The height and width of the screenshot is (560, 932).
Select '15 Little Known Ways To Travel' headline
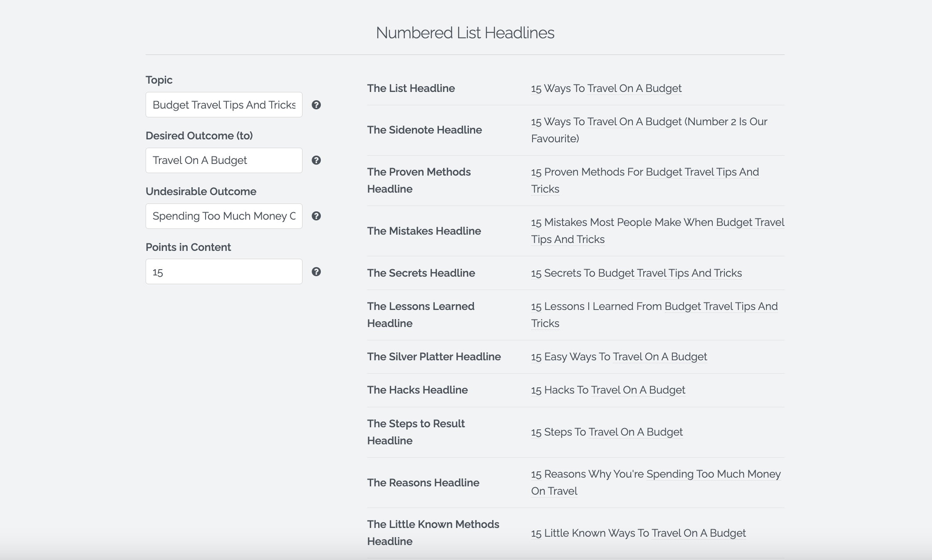(x=638, y=533)
